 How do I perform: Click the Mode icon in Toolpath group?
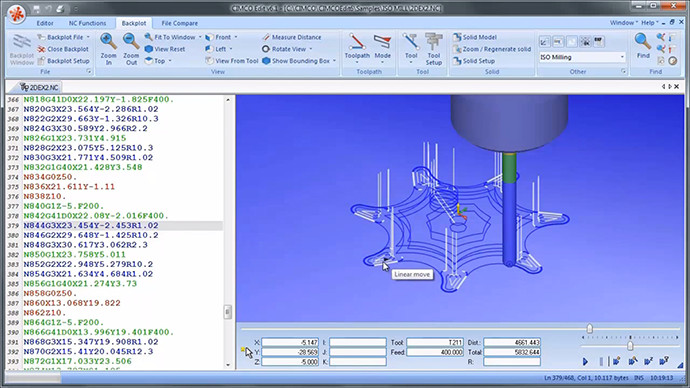382,48
